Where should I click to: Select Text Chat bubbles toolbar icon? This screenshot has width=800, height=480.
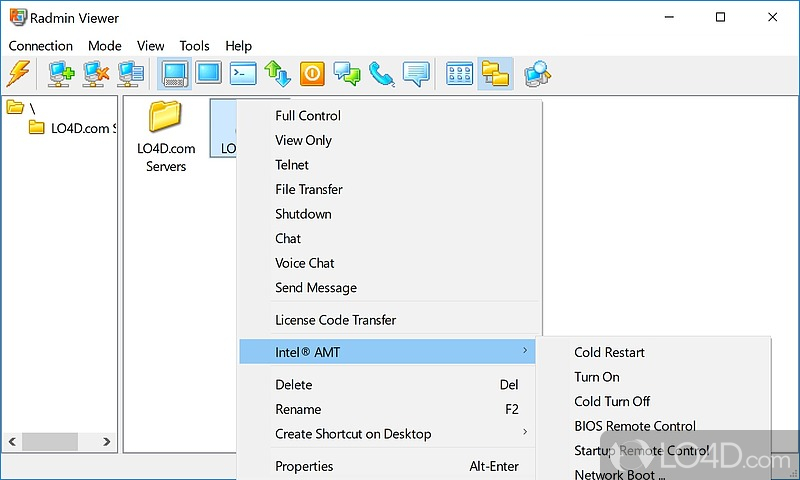point(347,74)
